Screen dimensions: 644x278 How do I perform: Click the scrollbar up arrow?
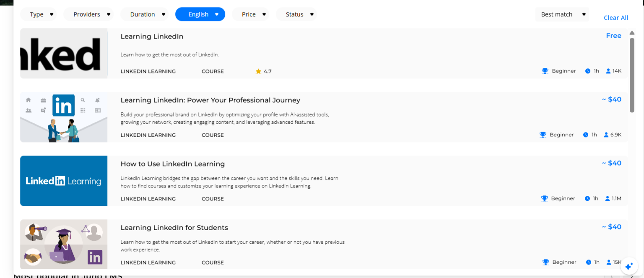pyautogui.click(x=632, y=33)
